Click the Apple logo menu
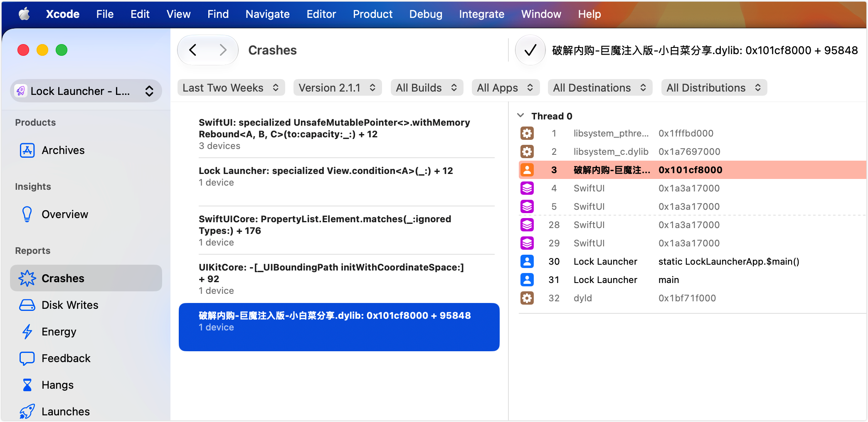The image size is (868, 422). tap(24, 14)
